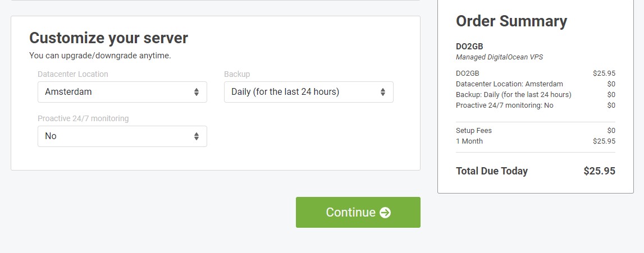Open the Backup frequency dropdown
Screen dimensions: 644x253
click(x=308, y=92)
